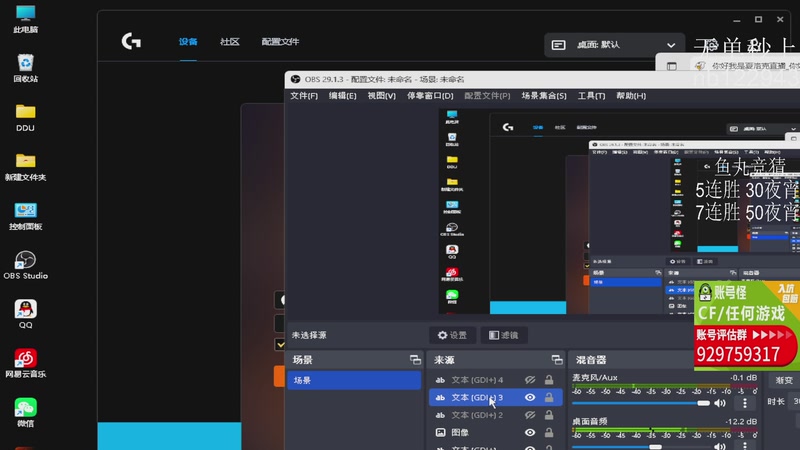Screen dimensions: 800x450
Task: Toggle lock on 文本 (GDI+) 2 source
Action: tap(549, 415)
